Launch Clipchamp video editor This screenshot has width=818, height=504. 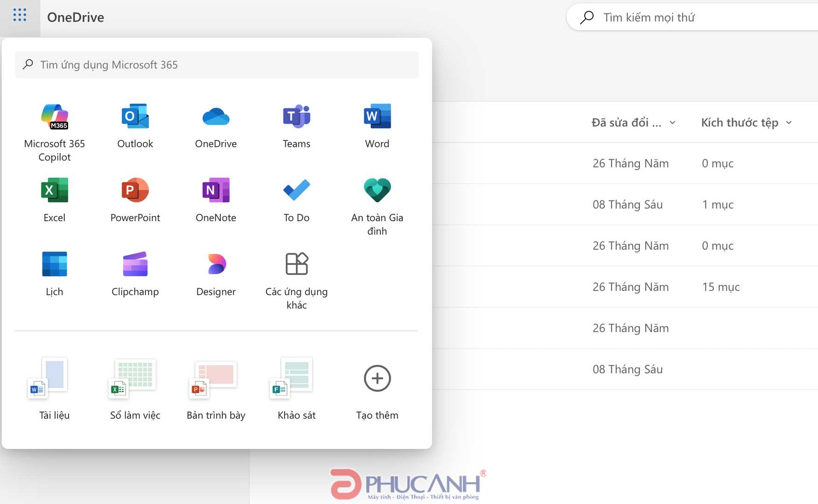click(135, 264)
